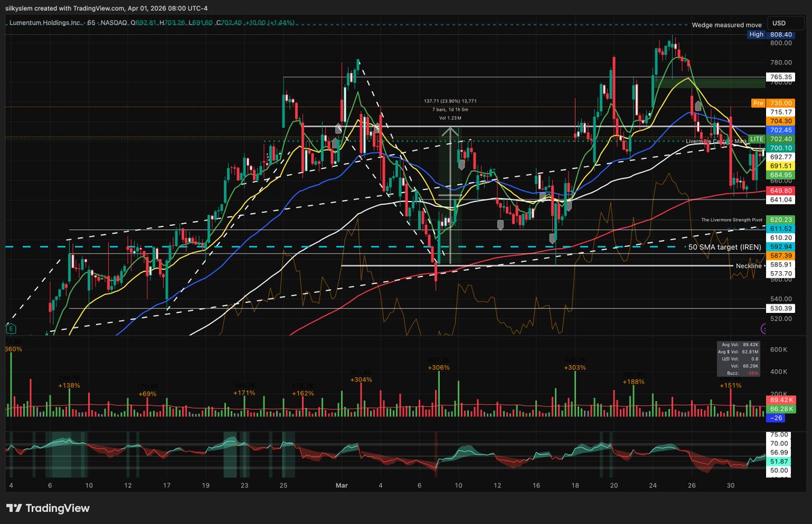Click the blue 702.45 price label
The image size is (812, 524).
pos(780,129)
